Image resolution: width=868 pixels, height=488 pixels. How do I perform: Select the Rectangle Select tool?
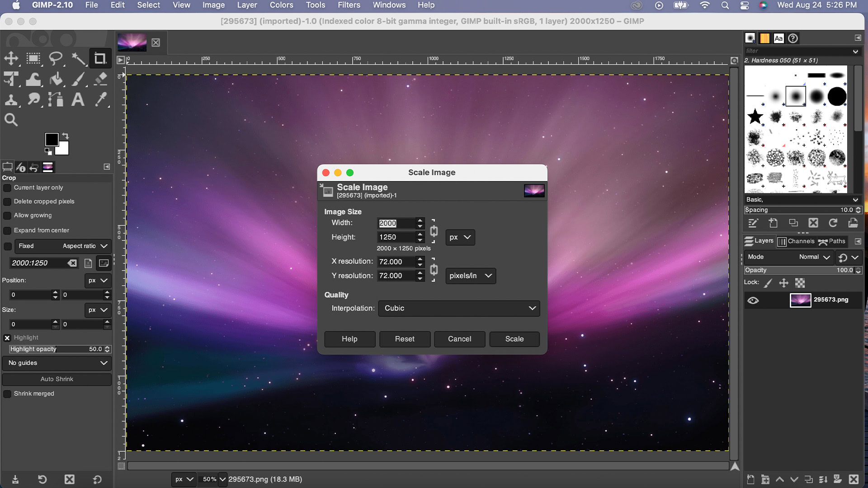point(33,58)
